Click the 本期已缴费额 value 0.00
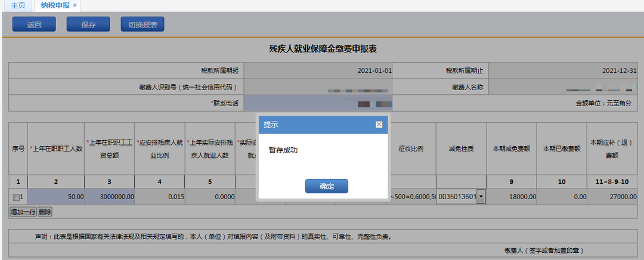 click(x=562, y=197)
